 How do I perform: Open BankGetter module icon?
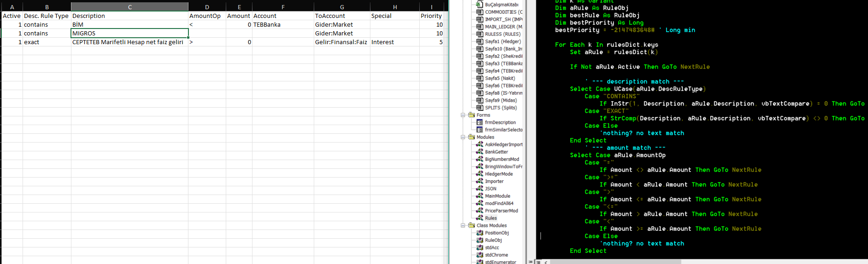[480, 152]
